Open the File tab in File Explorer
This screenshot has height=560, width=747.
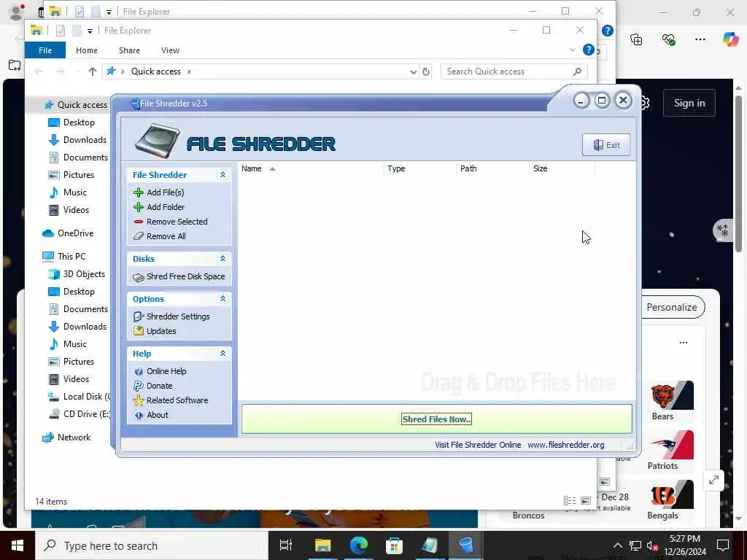(x=45, y=50)
